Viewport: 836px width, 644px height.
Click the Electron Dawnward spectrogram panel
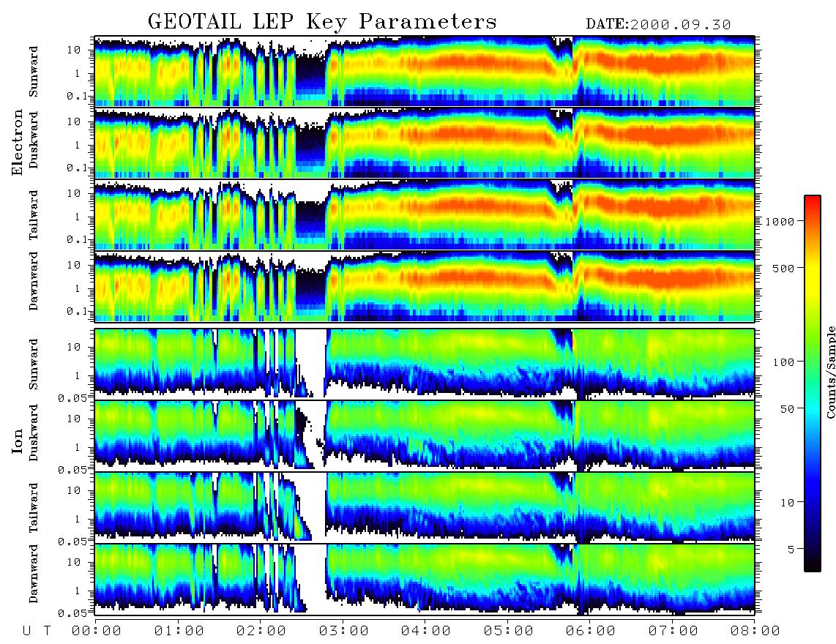(425, 287)
